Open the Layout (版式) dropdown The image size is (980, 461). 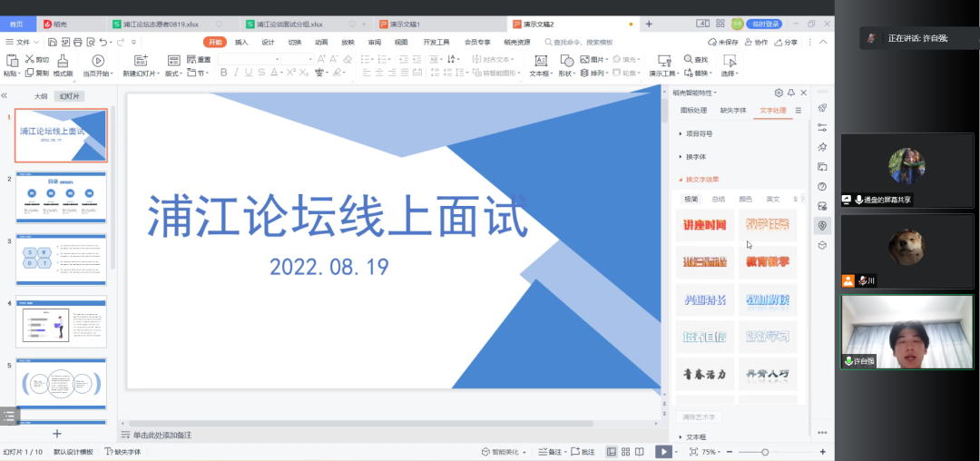(x=173, y=74)
